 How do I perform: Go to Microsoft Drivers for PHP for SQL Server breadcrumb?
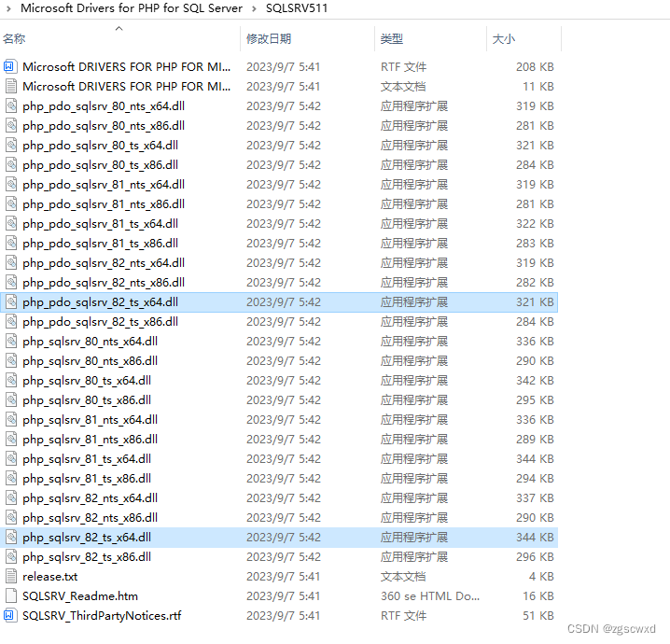coord(132,8)
